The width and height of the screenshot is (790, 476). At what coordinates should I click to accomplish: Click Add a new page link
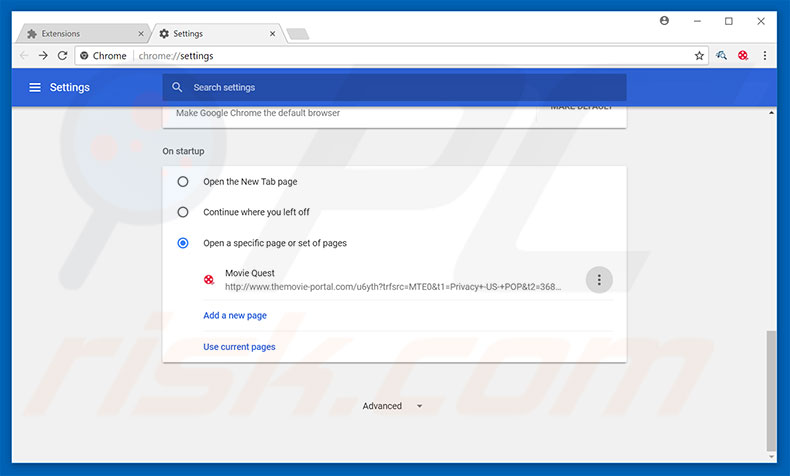[x=235, y=315]
